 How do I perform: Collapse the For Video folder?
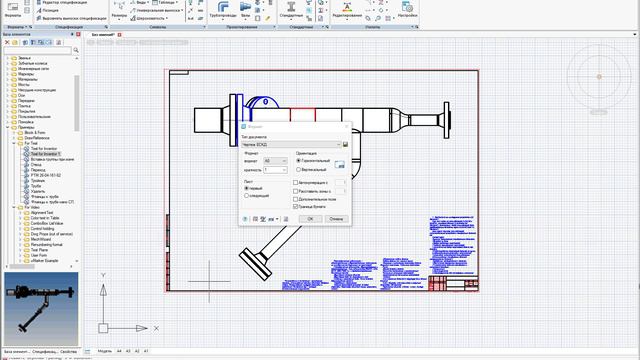[14, 207]
